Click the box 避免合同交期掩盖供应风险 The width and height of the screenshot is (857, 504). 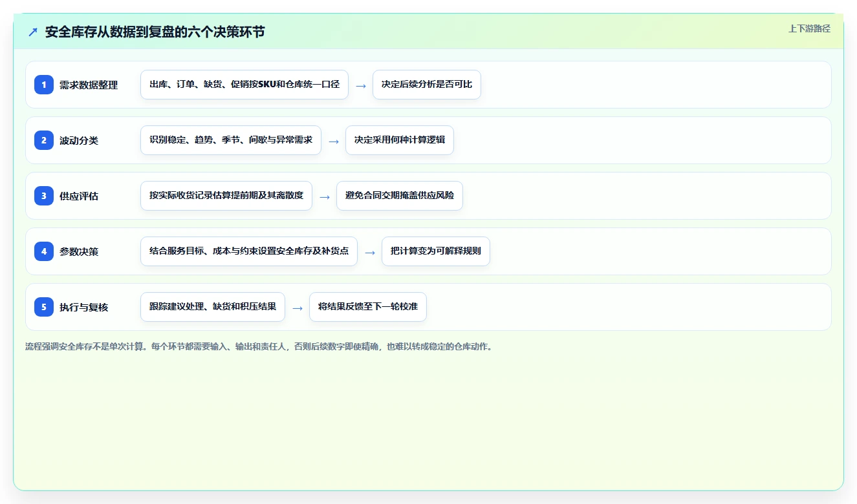pyautogui.click(x=400, y=196)
